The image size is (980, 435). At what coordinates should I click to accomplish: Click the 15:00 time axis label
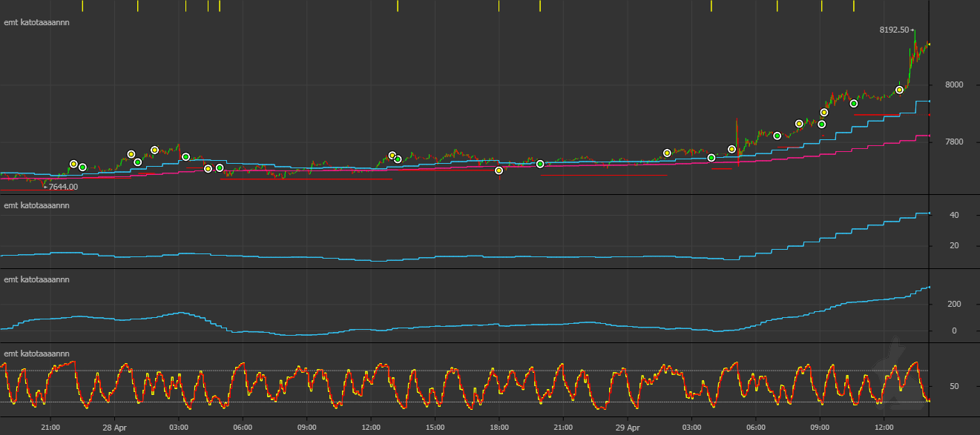435,428
